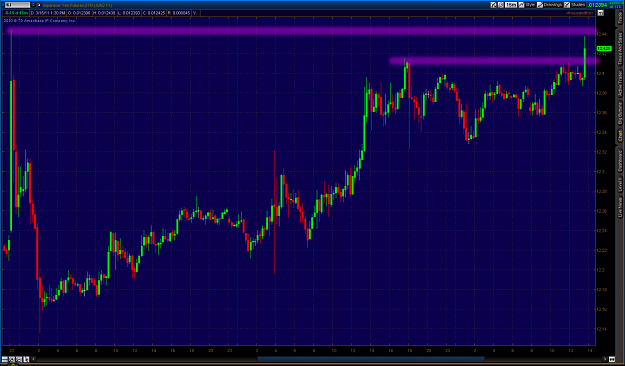Click the horizontal-lines icon in bottom-left toolbar
The width and height of the screenshot is (625, 366).
tap(5, 359)
